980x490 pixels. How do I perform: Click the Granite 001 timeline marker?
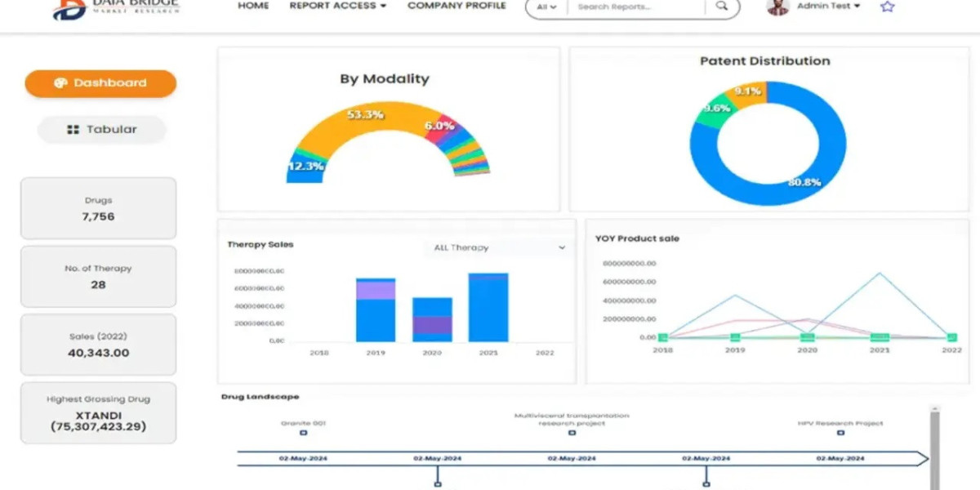(x=304, y=433)
